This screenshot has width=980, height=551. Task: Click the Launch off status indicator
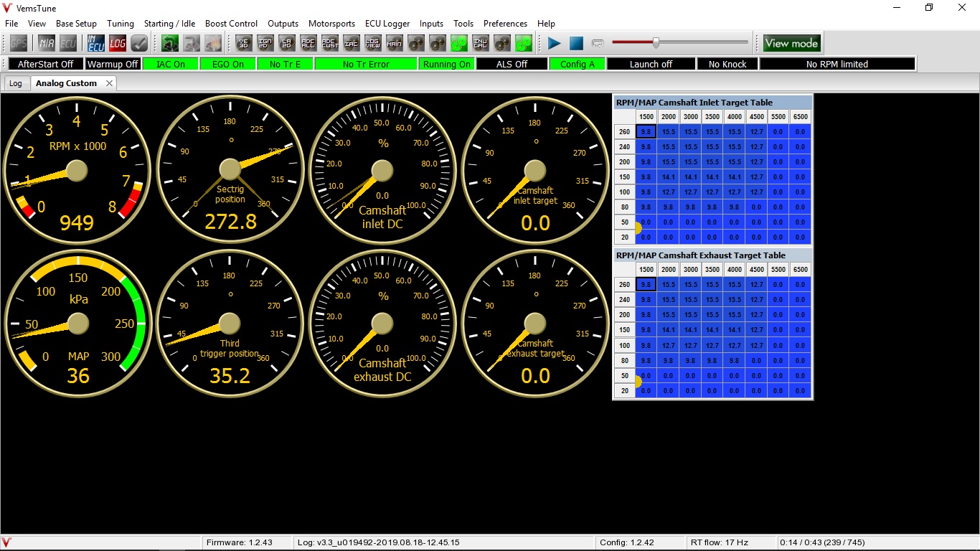651,64
